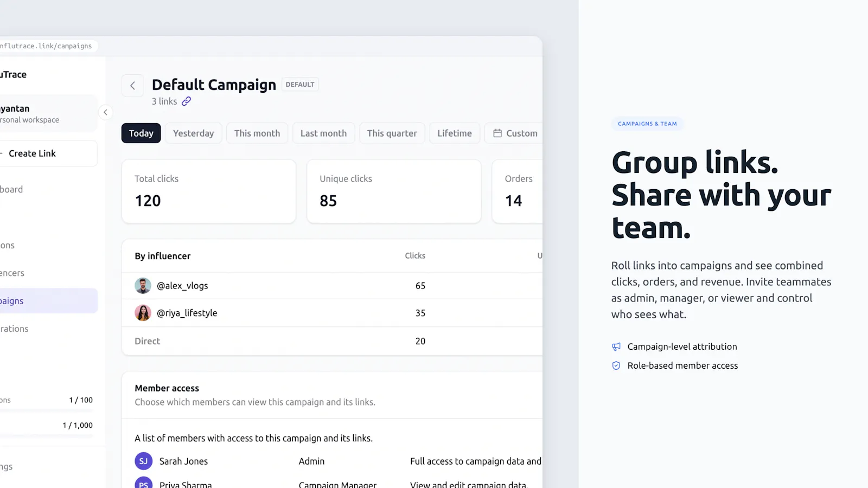Click the By influencer heading
Image resolution: width=868 pixels, height=488 pixels.
coord(163,256)
